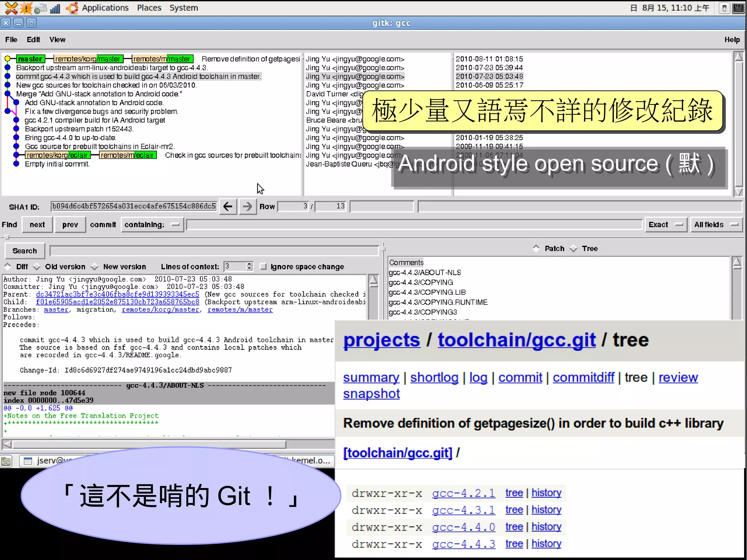Click the remotes/korg/master branch link in diff

click(160, 309)
